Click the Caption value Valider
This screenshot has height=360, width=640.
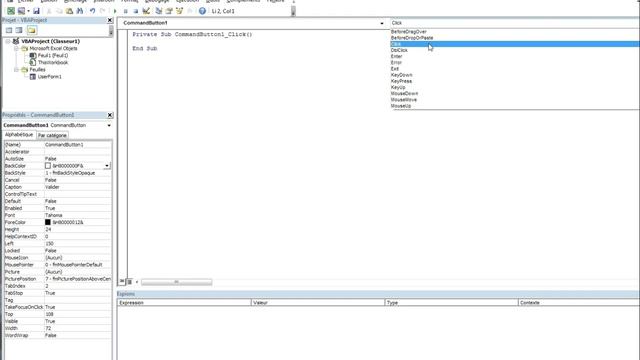click(52, 187)
